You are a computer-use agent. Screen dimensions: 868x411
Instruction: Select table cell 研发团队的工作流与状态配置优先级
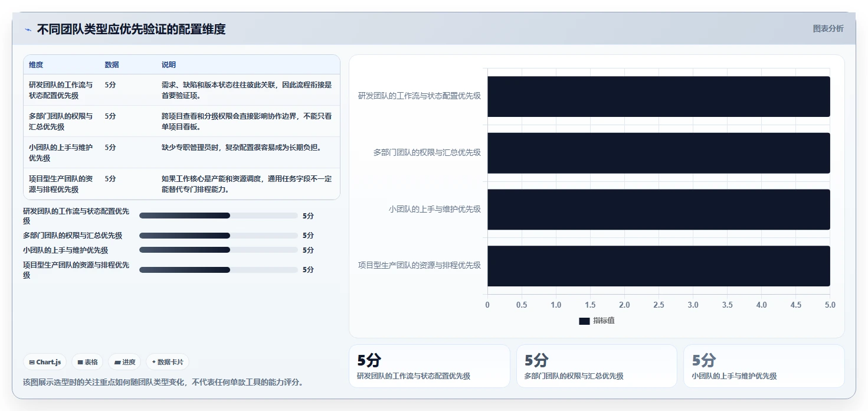coord(61,90)
